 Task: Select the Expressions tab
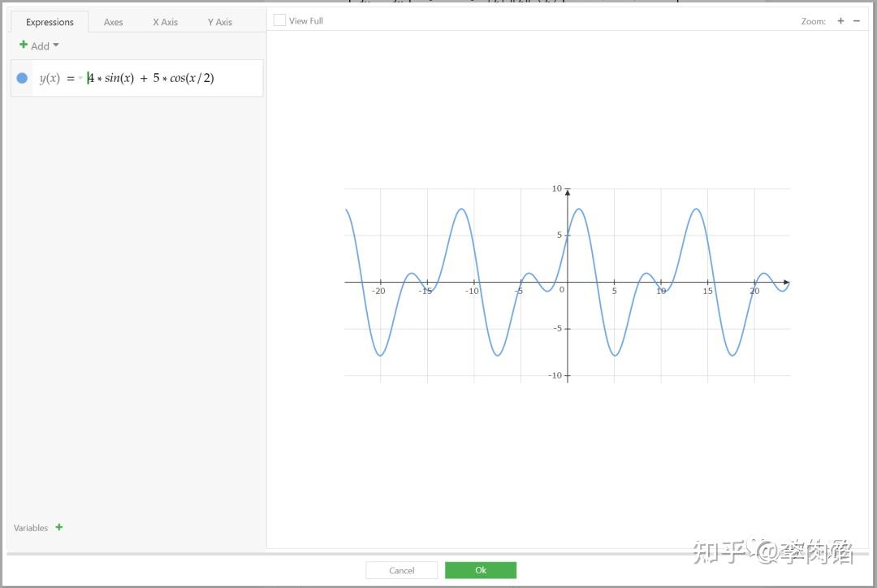coord(50,22)
